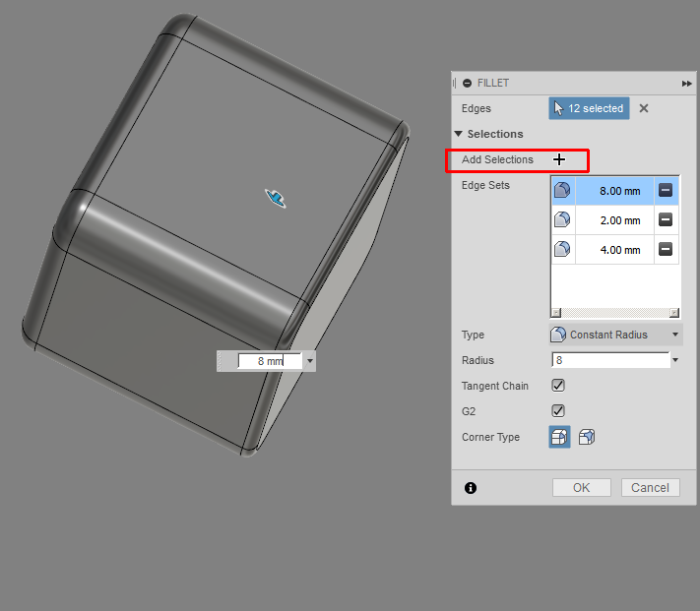Select the 8.00 mm edge set icon
Viewport: 700px width, 611px height.
pos(562,191)
